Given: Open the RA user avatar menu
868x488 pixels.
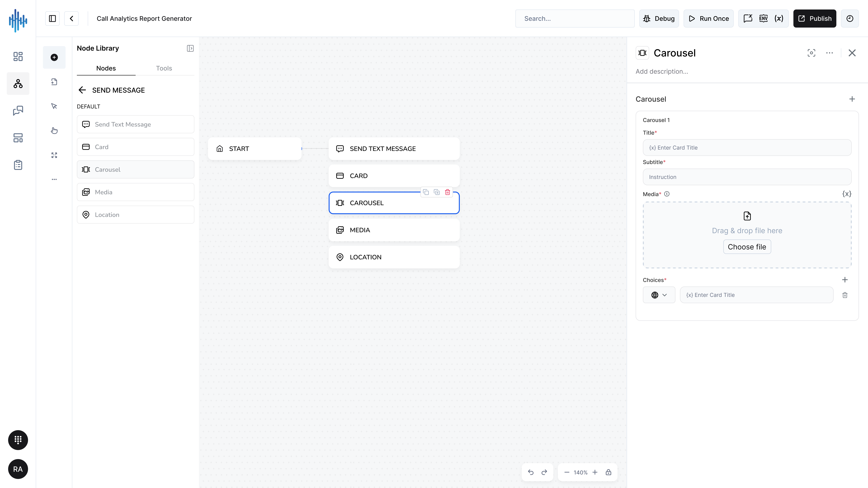Looking at the screenshot, I should point(18,469).
